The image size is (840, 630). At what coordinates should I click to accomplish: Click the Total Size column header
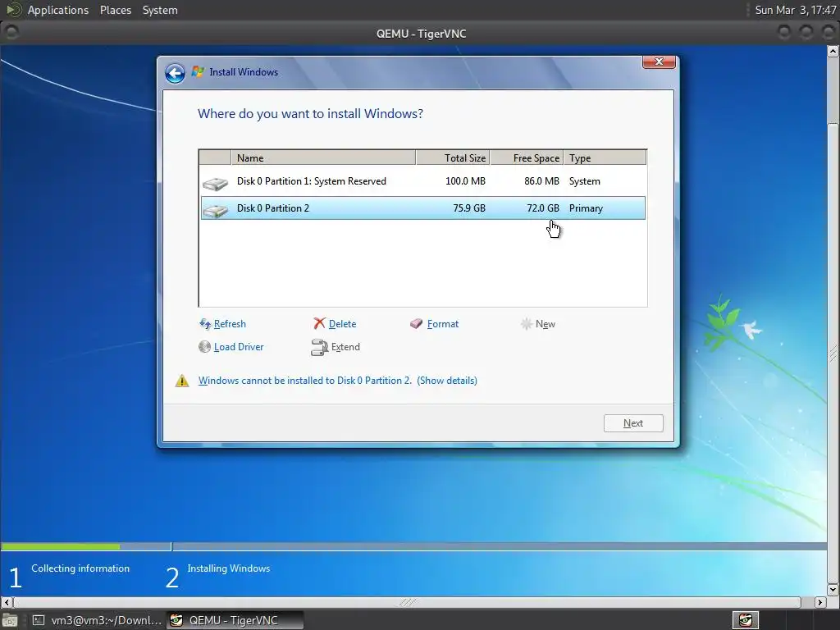453,158
